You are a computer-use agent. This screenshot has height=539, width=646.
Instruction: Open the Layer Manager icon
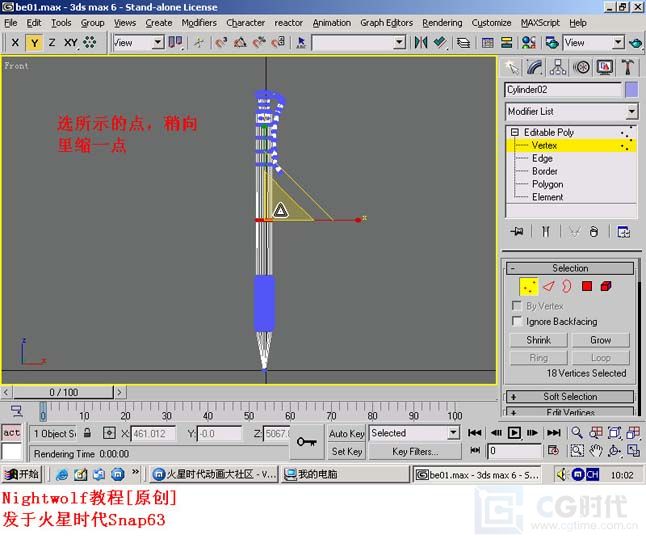click(464, 42)
